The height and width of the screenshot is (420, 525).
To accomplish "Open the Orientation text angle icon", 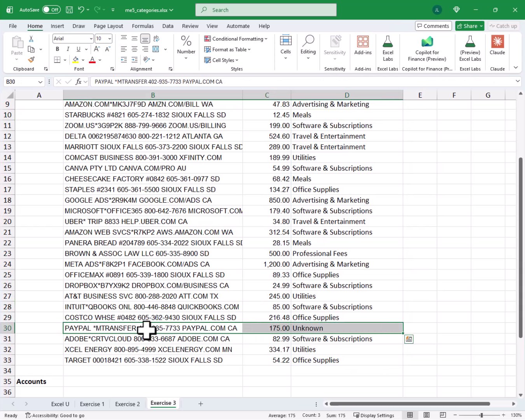I will click(x=147, y=60).
